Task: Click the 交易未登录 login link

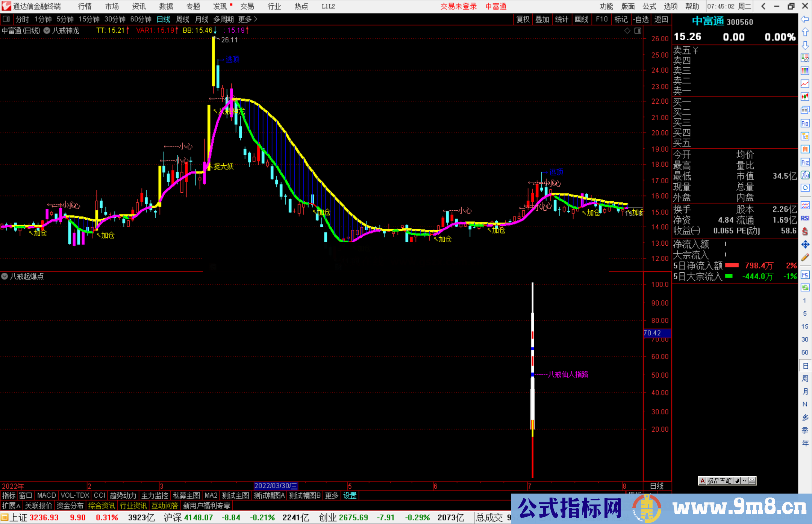Action: [x=458, y=6]
